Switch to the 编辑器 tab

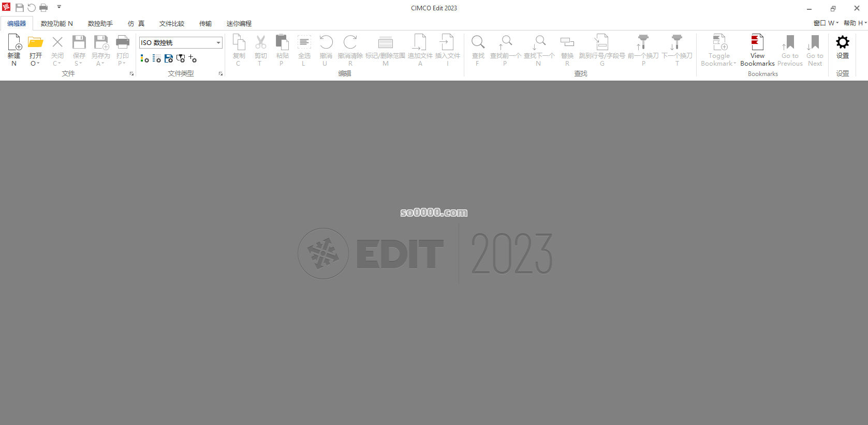click(17, 24)
